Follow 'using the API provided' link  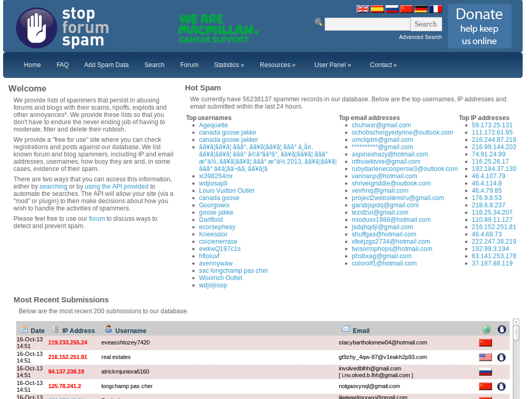point(116,187)
